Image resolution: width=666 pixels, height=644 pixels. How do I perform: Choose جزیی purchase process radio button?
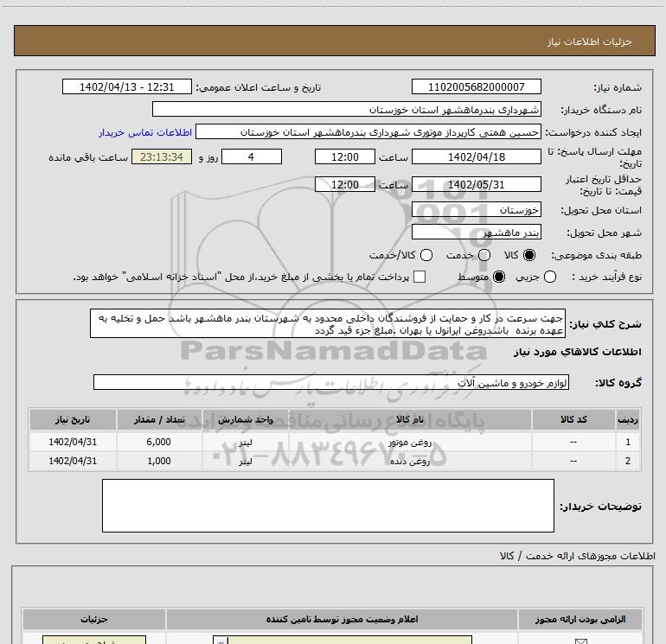[x=550, y=277]
